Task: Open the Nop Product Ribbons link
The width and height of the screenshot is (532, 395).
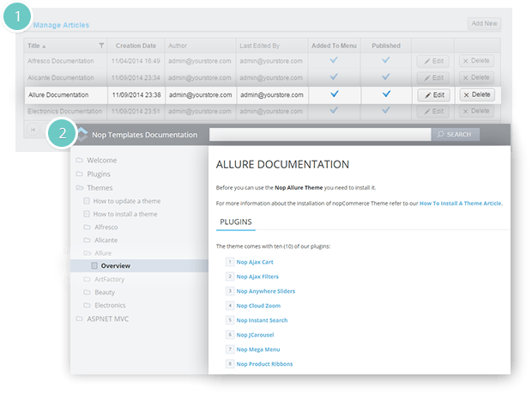Action: coord(264,364)
